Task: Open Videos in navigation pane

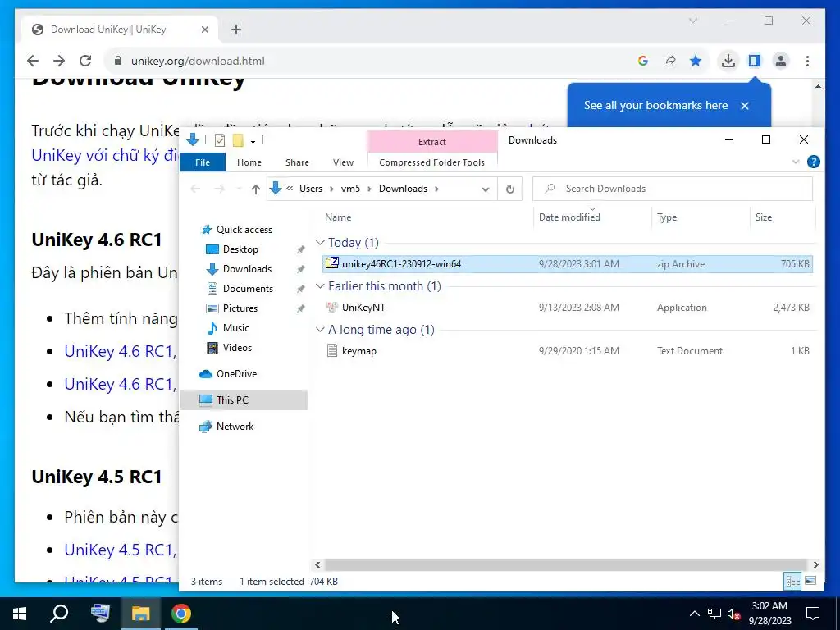Action: point(237,348)
